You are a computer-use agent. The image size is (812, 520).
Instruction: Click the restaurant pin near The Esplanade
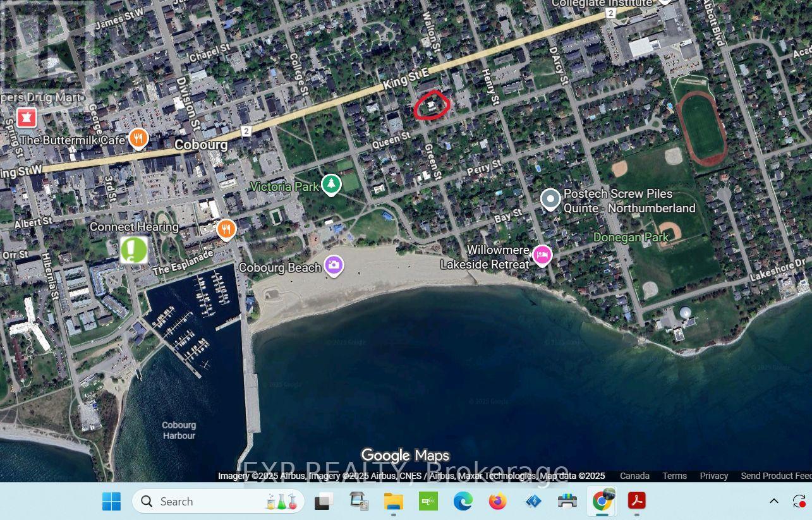coord(226,229)
